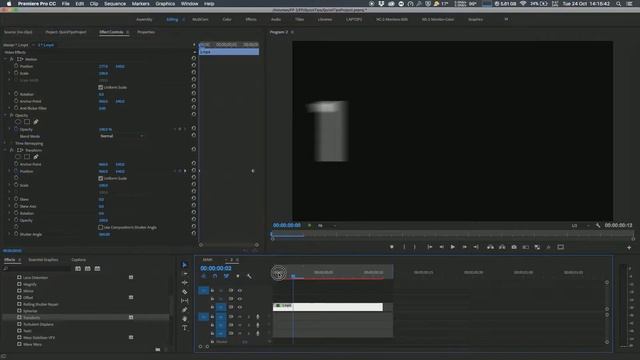Click the Extract button
The image size is (640, 360).
click(502, 247)
